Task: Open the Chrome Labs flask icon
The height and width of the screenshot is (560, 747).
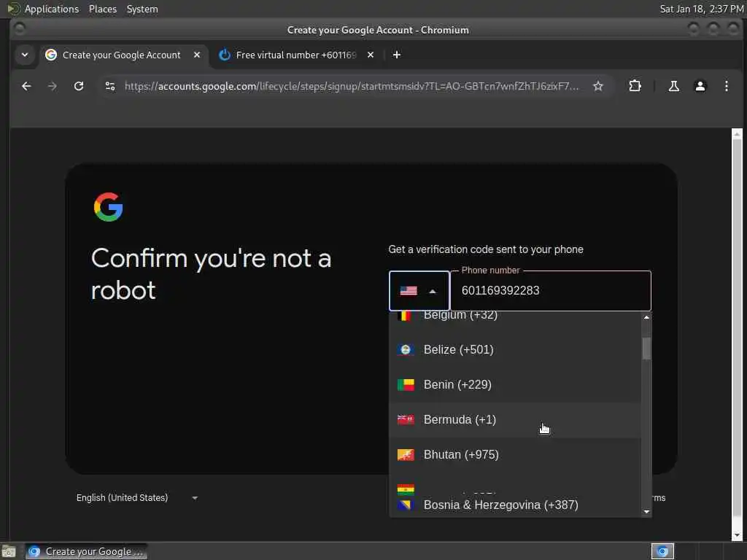Action: (673, 86)
